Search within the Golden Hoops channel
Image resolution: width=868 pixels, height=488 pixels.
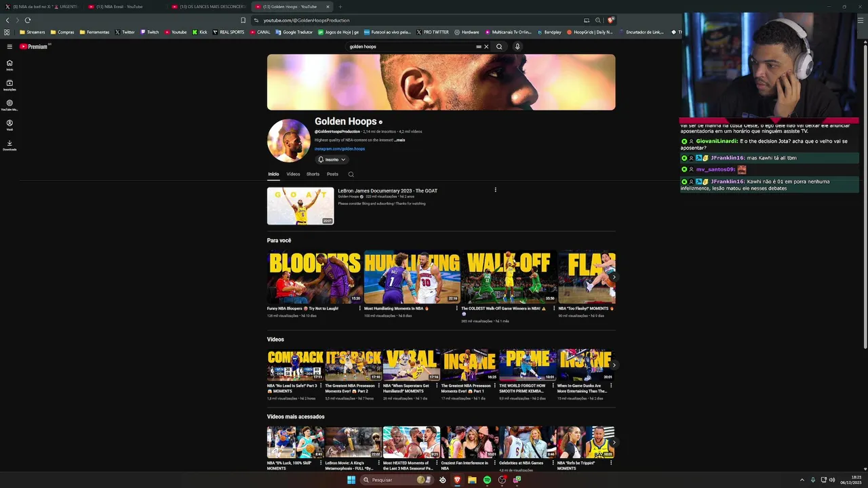[351, 174]
